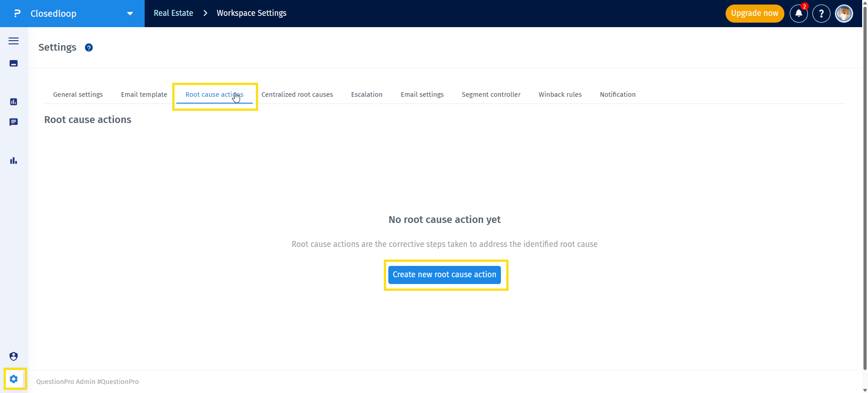Open the settings gear icon in sidebar
Viewport: 868px width, 393px height.
point(14,379)
